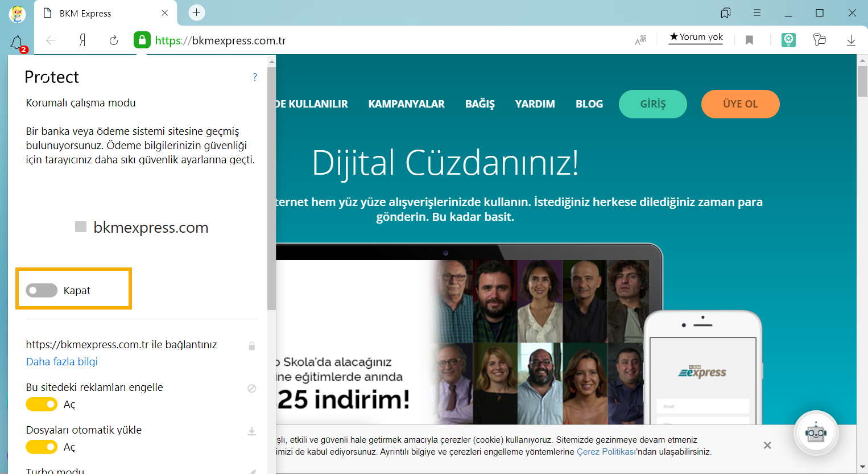The image size is (868, 474).
Task: Open the page translation icon
Action: [641, 40]
